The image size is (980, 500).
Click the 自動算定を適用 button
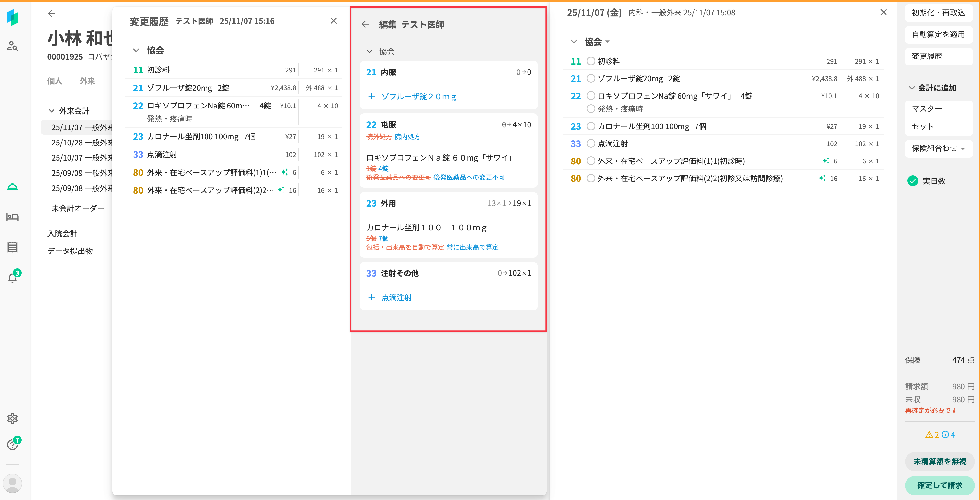pyautogui.click(x=938, y=35)
